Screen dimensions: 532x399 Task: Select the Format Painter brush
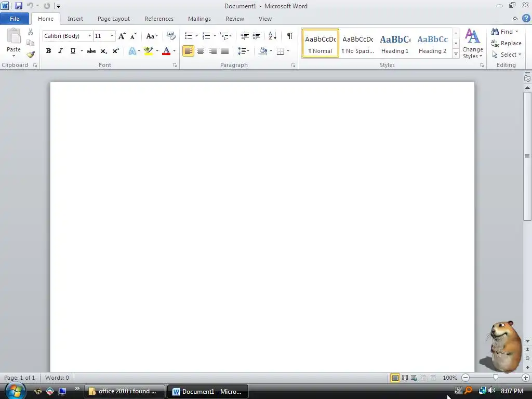click(31, 54)
